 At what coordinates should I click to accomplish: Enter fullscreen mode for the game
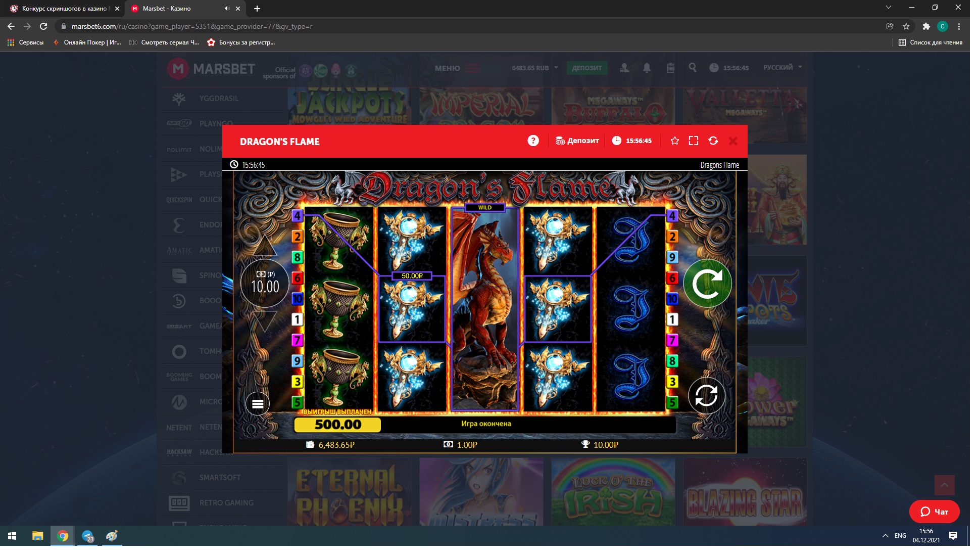(x=694, y=141)
